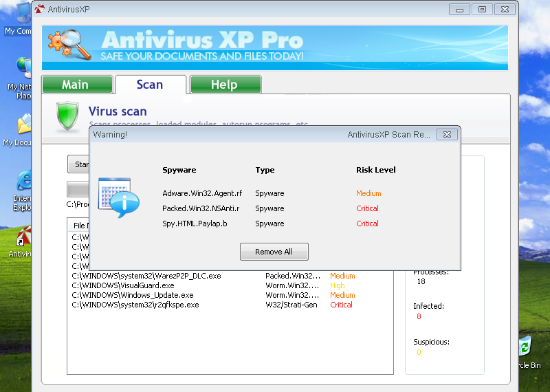Click the magnifying glass banner logo
This screenshot has height=392, width=550.
pyautogui.click(x=69, y=44)
